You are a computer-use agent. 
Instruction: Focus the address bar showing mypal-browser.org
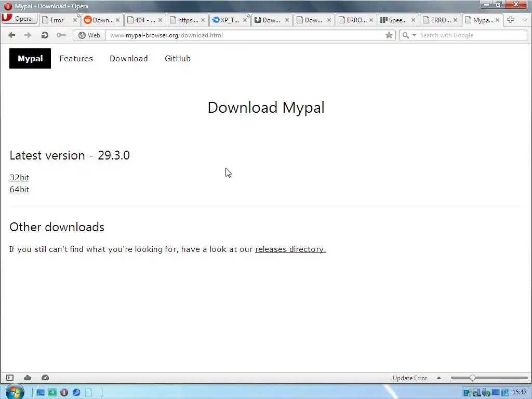coord(246,35)
